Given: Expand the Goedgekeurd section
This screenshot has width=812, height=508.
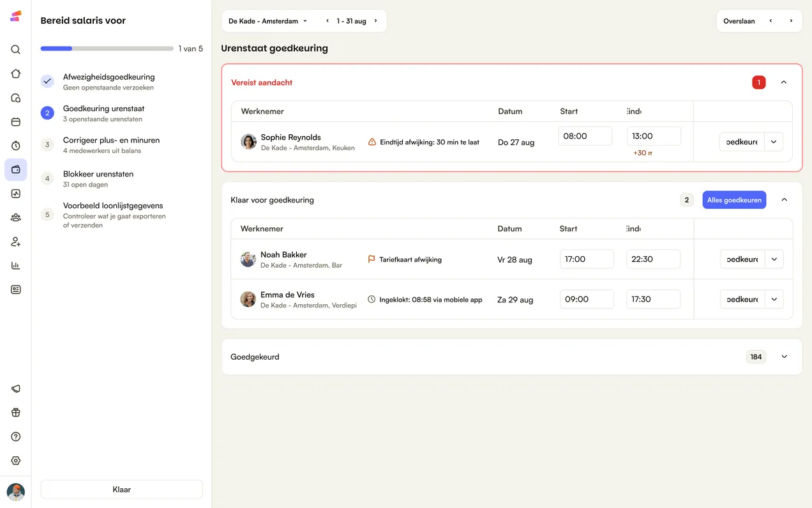Looking at the screenshot, I should [785, 357].
